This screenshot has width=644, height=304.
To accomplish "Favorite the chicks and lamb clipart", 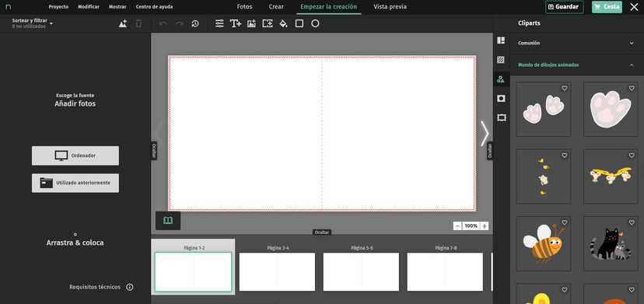I will pos(565,155).
